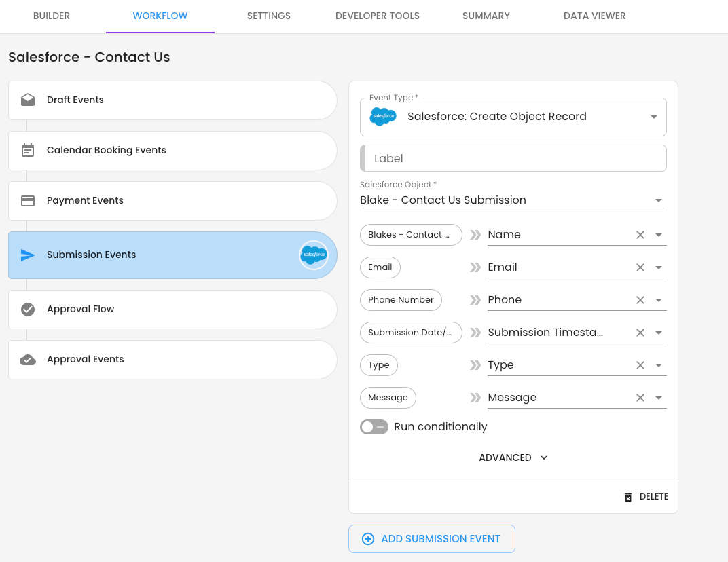Click the Salesforce badge on Submission Events
728x562 pixels.
(314, 255)
